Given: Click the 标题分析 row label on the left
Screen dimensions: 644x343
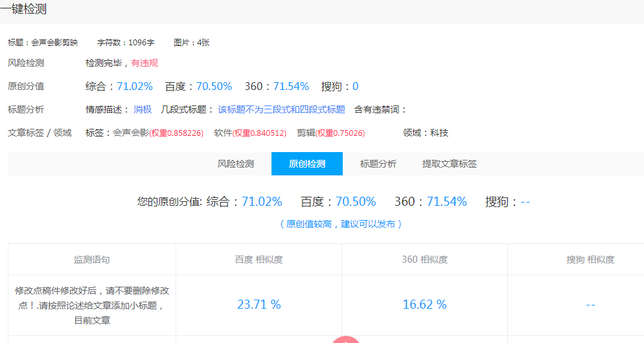Looking at the screenshot, I should (x=25, y=109).
